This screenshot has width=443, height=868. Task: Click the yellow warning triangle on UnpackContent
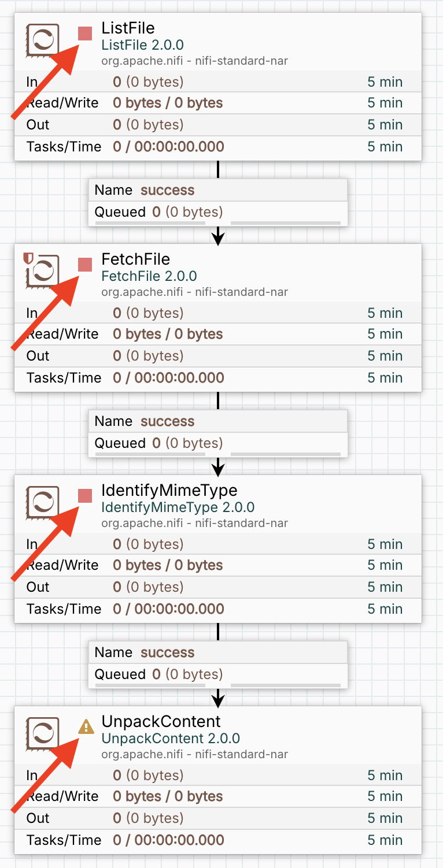point(86,726)
